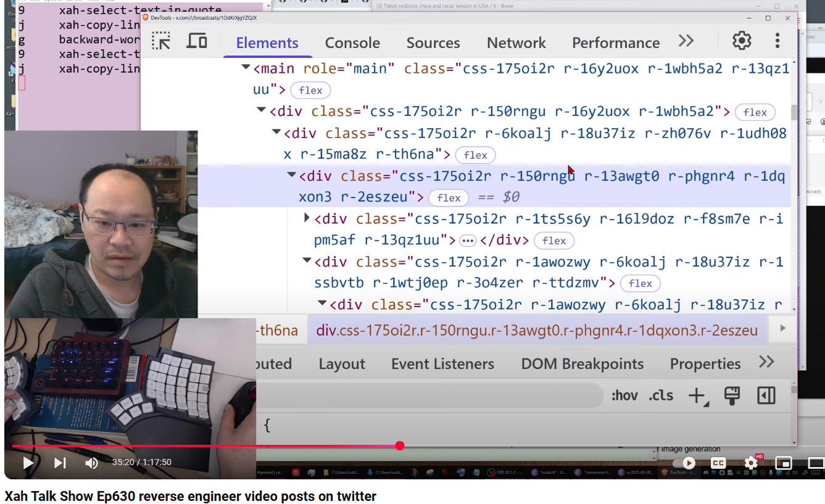Collapse the main role="main" node

tap(246, 67)
